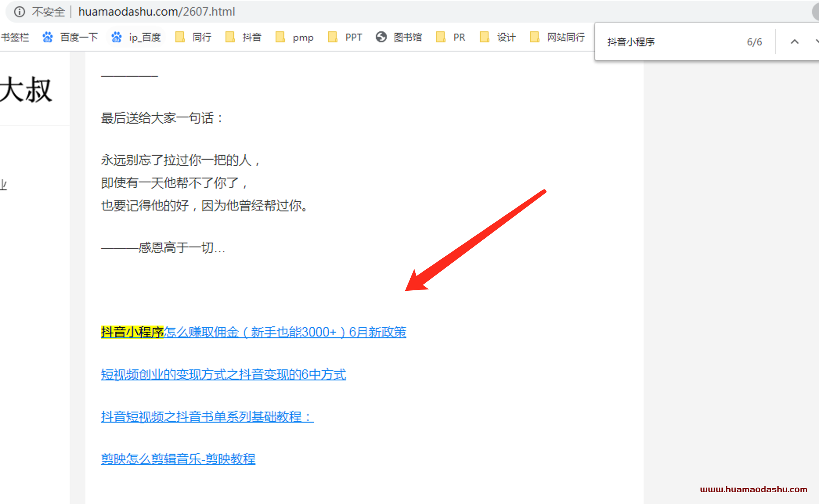Click the 大叔 site title
The height and width of the screenshot is (504, 819).
click(x=26, y=90)
